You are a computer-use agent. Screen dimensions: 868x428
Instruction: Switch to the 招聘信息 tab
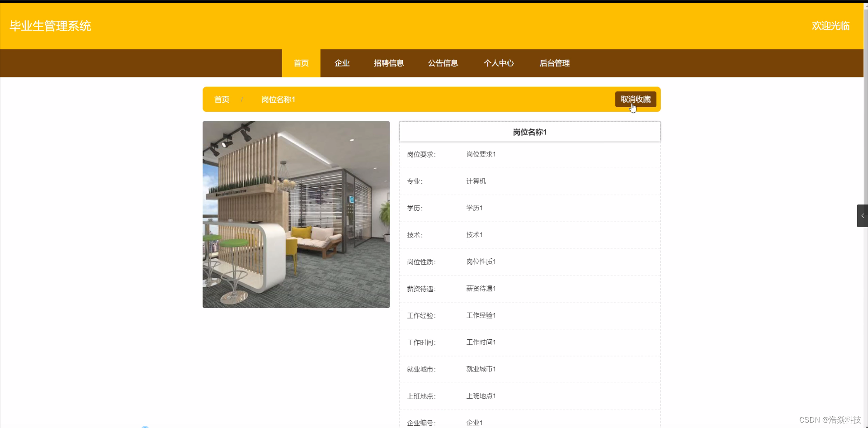(x=389, y=63)
